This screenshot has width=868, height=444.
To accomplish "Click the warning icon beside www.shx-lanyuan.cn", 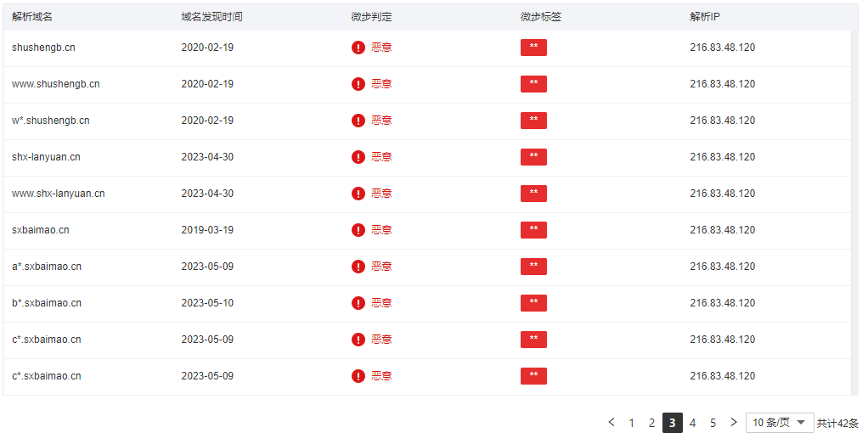I will (x=358, y=194).
